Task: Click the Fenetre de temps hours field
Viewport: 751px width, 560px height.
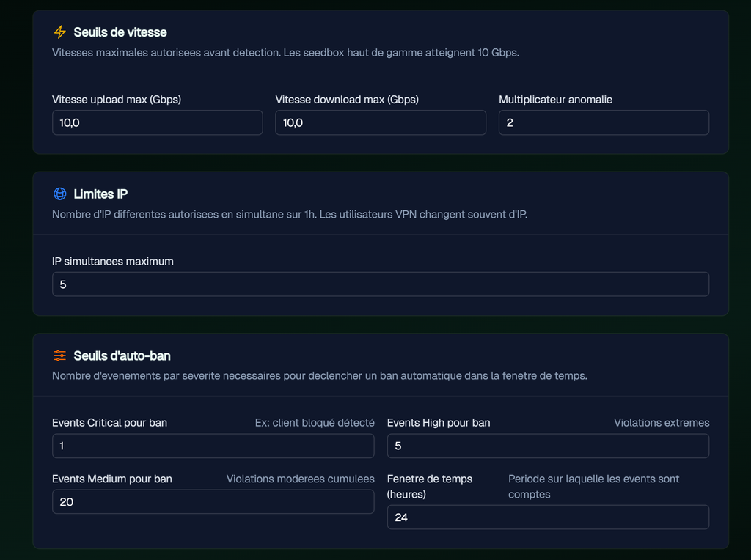Action: point(548,517)
